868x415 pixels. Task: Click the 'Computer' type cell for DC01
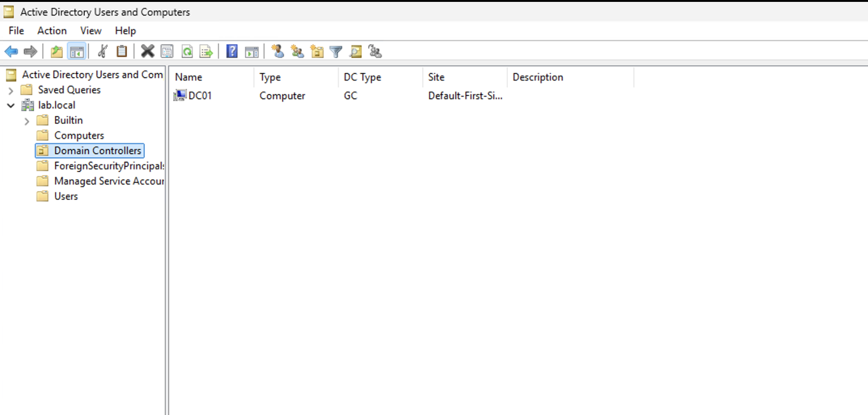pos(282,96)
